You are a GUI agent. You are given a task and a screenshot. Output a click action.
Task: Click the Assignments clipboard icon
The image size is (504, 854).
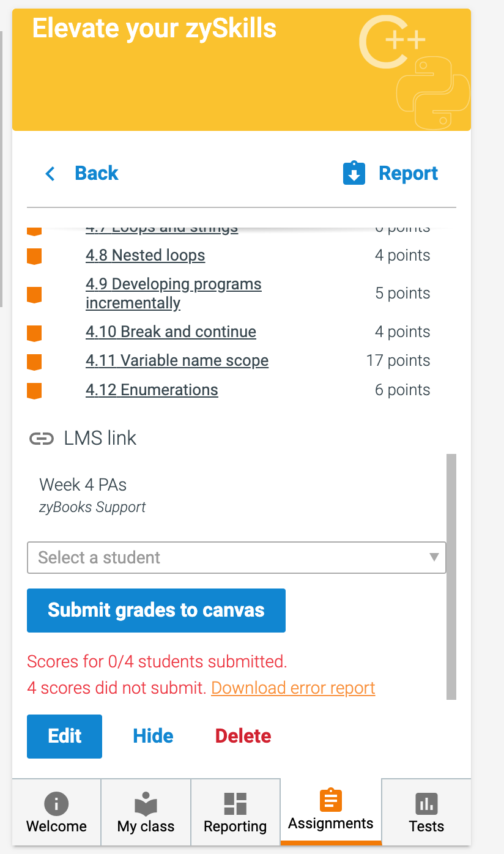[330, 801]
